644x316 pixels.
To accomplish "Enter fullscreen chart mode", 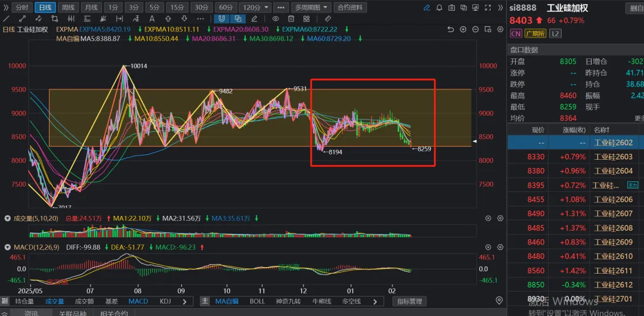I will click(x=488, y=7).
